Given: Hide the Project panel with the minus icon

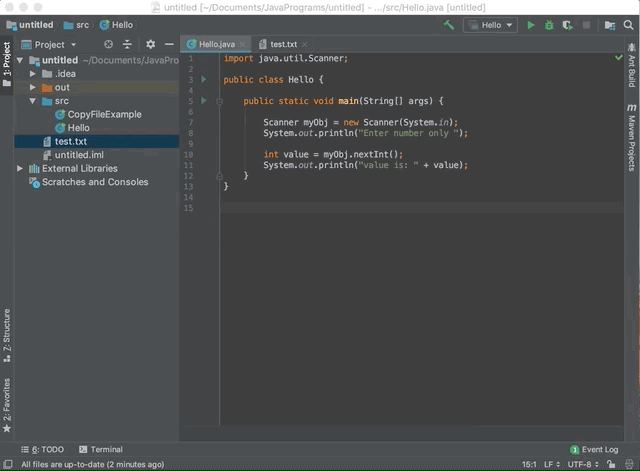Looking at the screenshot, I should 169,44.
